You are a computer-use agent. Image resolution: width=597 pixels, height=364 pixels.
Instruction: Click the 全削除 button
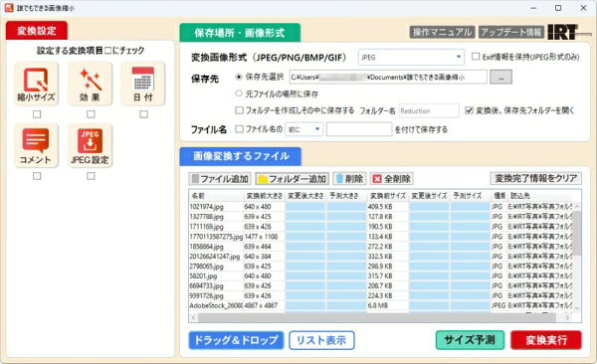392,179
